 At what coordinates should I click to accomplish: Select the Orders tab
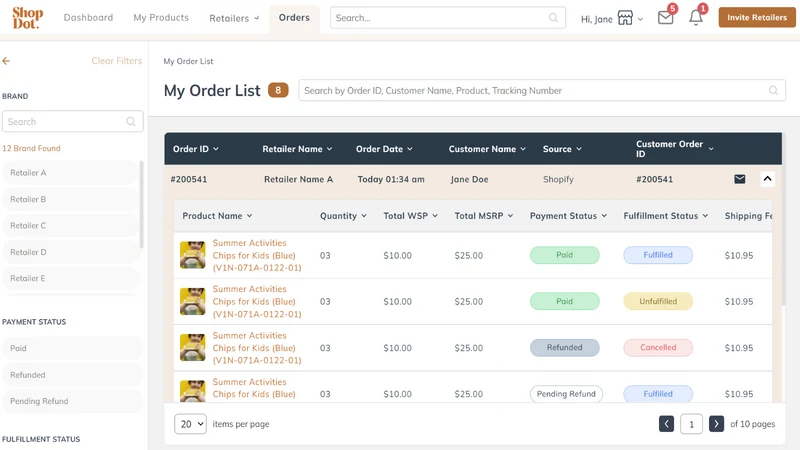(294, 17)
